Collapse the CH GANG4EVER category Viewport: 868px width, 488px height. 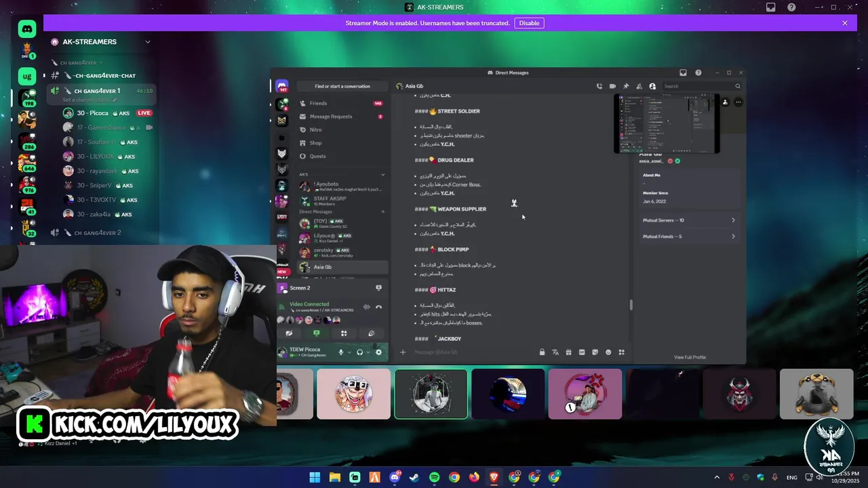click(x=79, y=62)
